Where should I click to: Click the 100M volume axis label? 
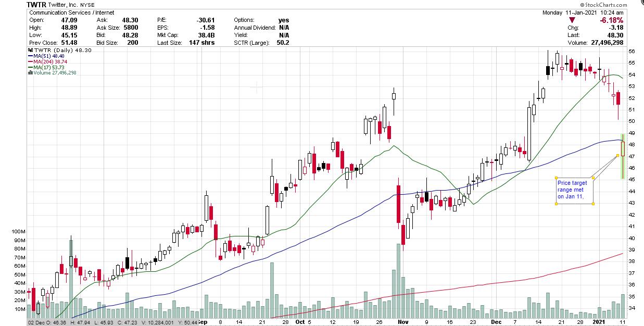pos(18,232)
